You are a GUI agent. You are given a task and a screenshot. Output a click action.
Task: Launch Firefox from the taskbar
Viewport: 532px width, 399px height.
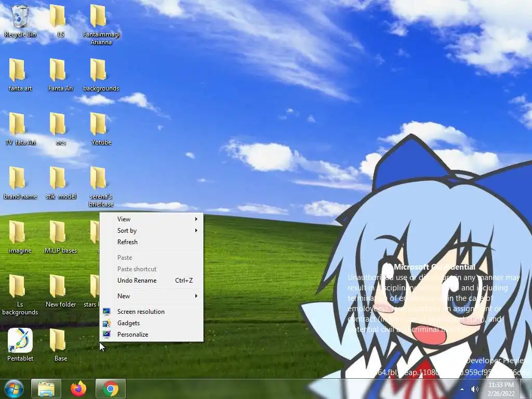[x=78, y=389]
